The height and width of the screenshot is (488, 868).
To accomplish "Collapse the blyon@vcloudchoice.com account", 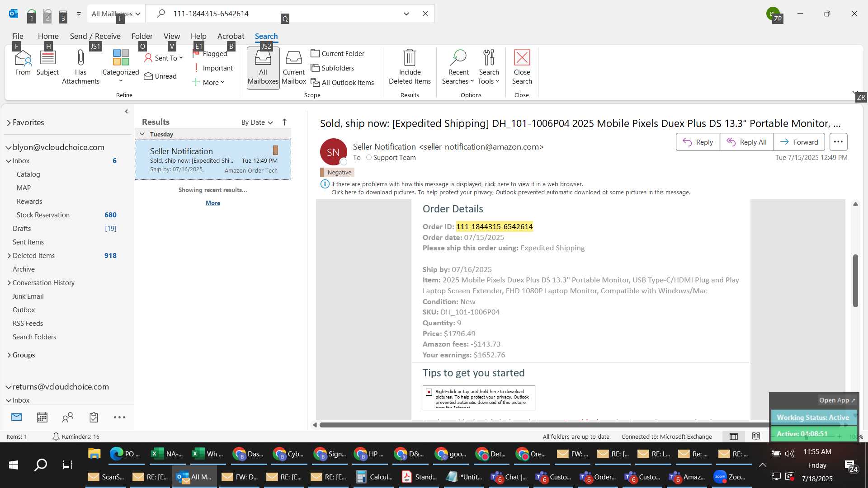I will pos(8,147).
